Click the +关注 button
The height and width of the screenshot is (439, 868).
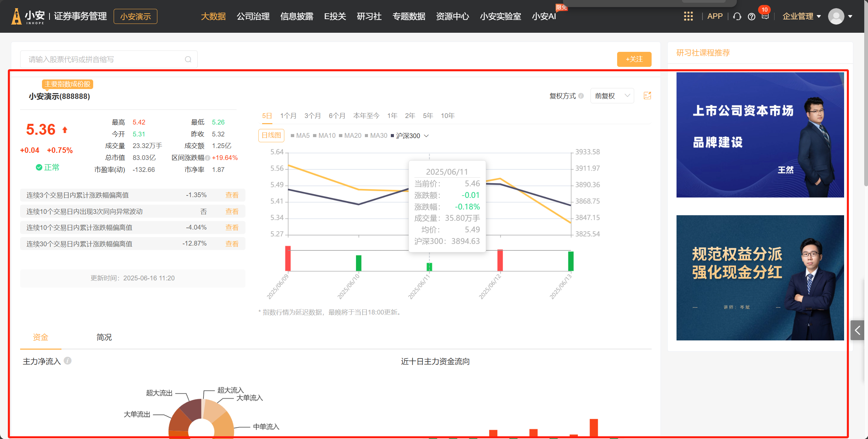click(634, 59)
